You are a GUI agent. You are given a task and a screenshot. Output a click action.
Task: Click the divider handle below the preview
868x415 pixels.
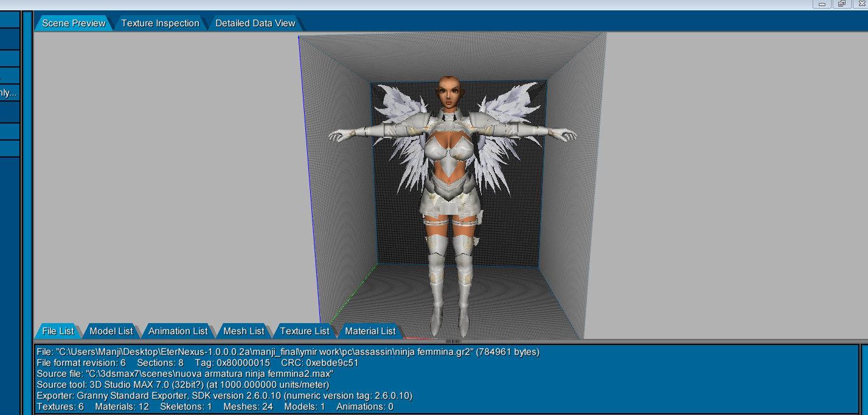pos(454,341)
